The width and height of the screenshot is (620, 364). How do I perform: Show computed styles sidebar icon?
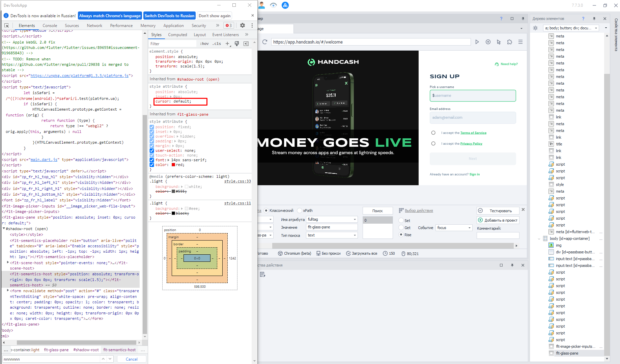(x=246, y=44)
